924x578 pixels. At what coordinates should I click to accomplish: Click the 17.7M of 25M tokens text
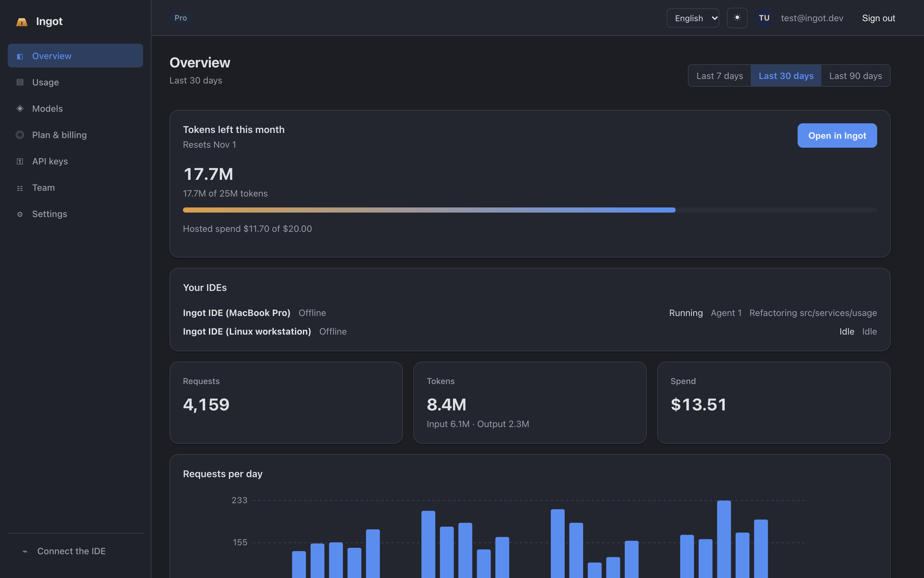tap(225, 193)
